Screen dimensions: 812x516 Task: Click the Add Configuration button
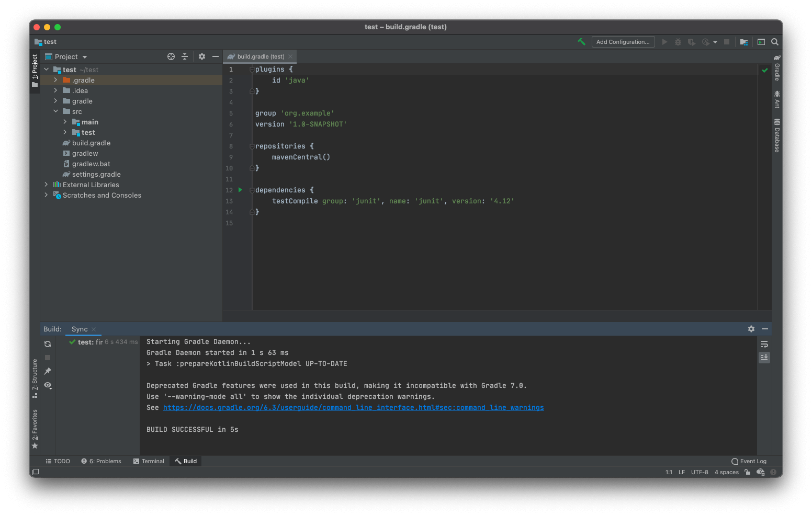623,42
